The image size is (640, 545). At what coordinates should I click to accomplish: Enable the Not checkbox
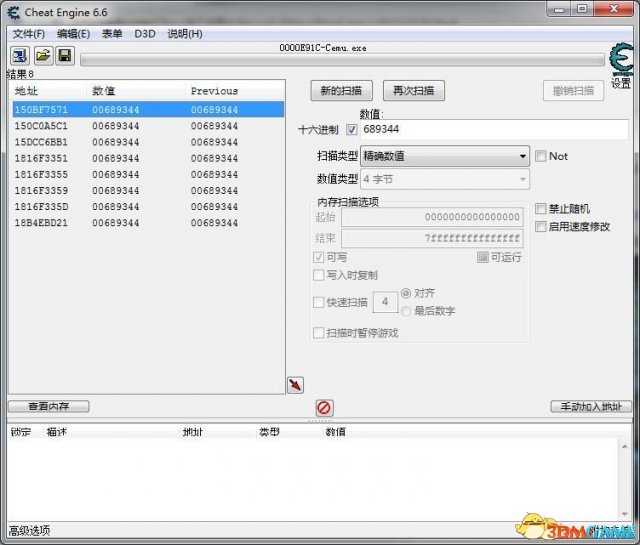pyautogui.click(x=540, y=156)
